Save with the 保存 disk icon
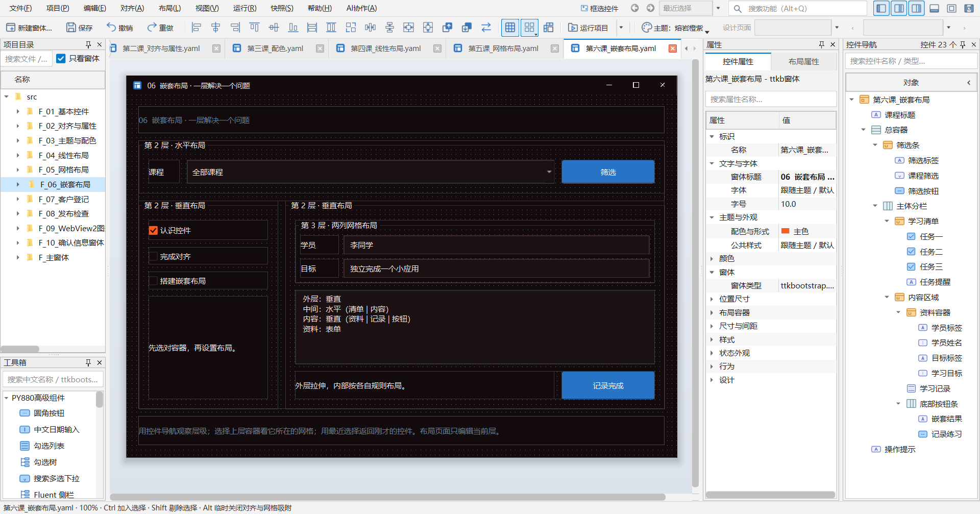This screenshot has height=514, width=980. (80, 28)
